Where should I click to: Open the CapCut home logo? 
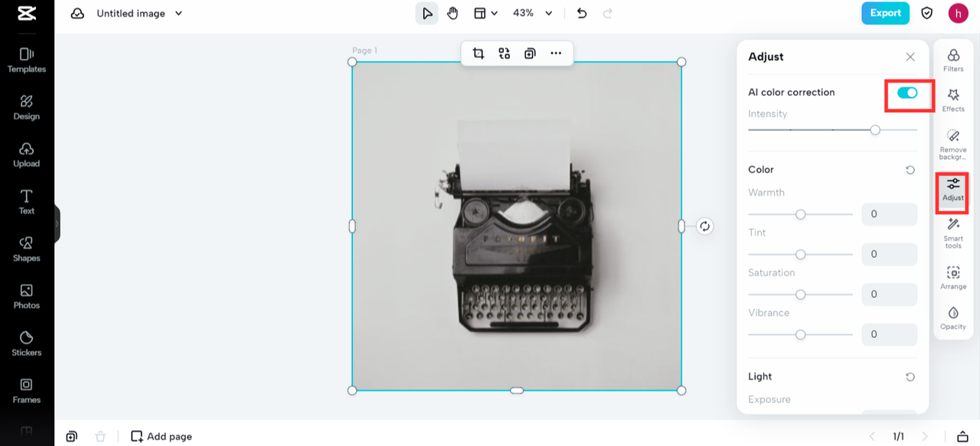(27, 13)
